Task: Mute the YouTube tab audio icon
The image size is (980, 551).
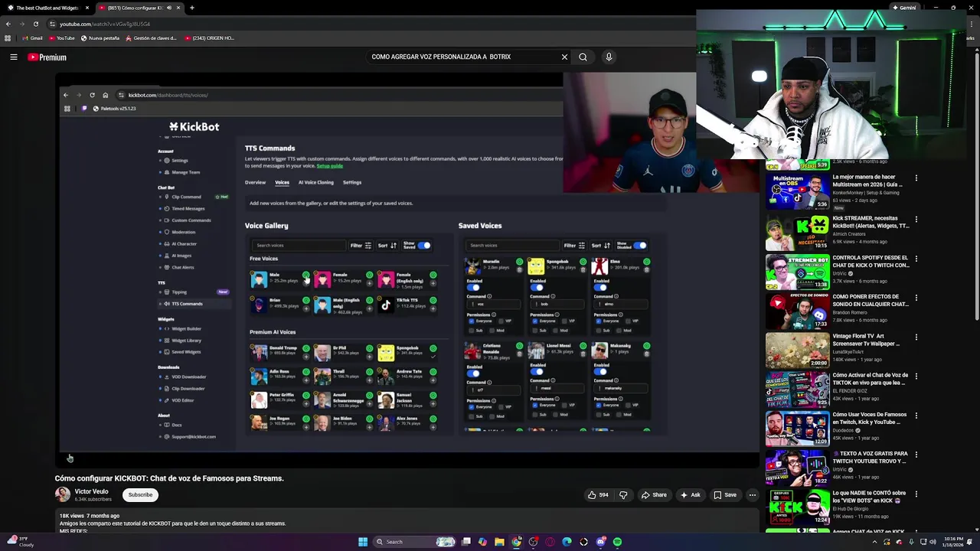Action: coord(169,8)
